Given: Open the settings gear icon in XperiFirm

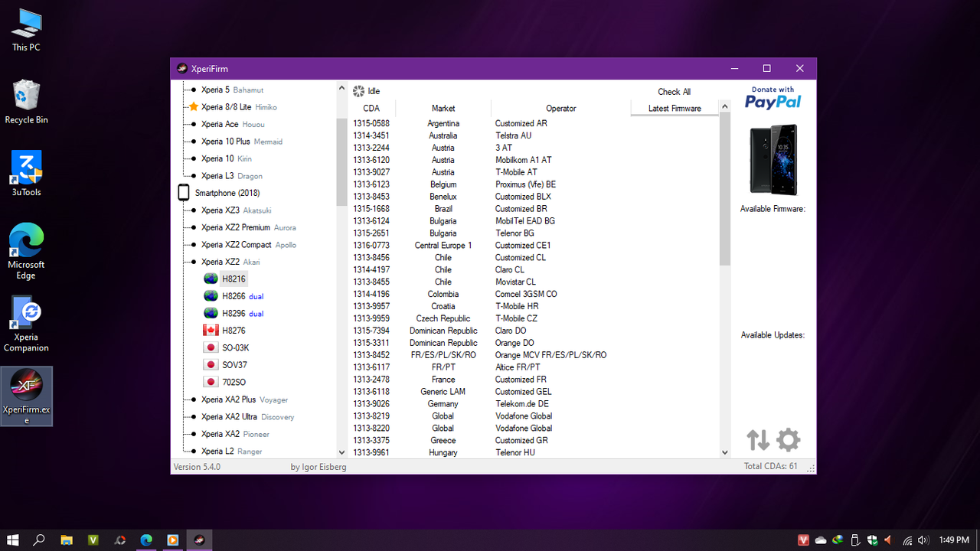Looking at the screenshot, I should [788, 440].
